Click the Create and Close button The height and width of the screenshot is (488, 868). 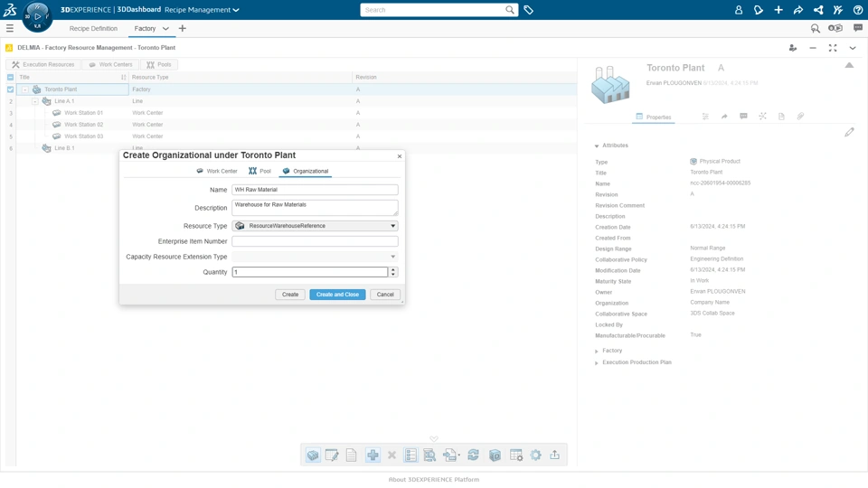(x=337, y=295)
